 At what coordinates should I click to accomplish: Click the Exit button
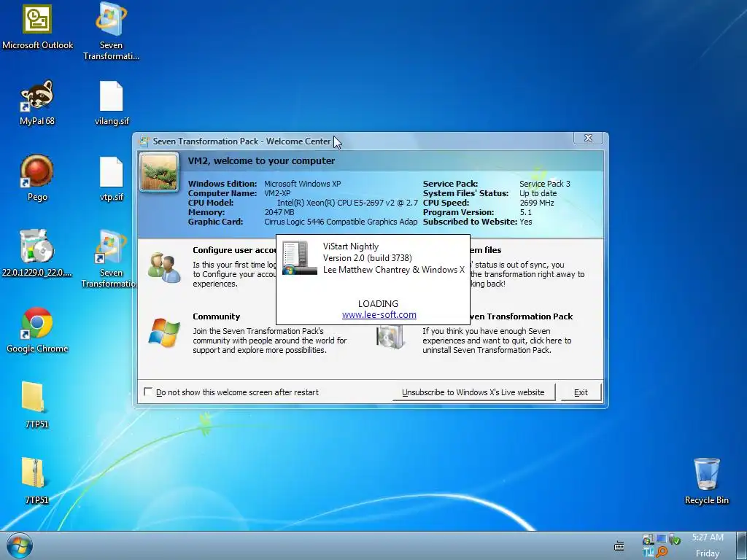click(x=581, y=392)
